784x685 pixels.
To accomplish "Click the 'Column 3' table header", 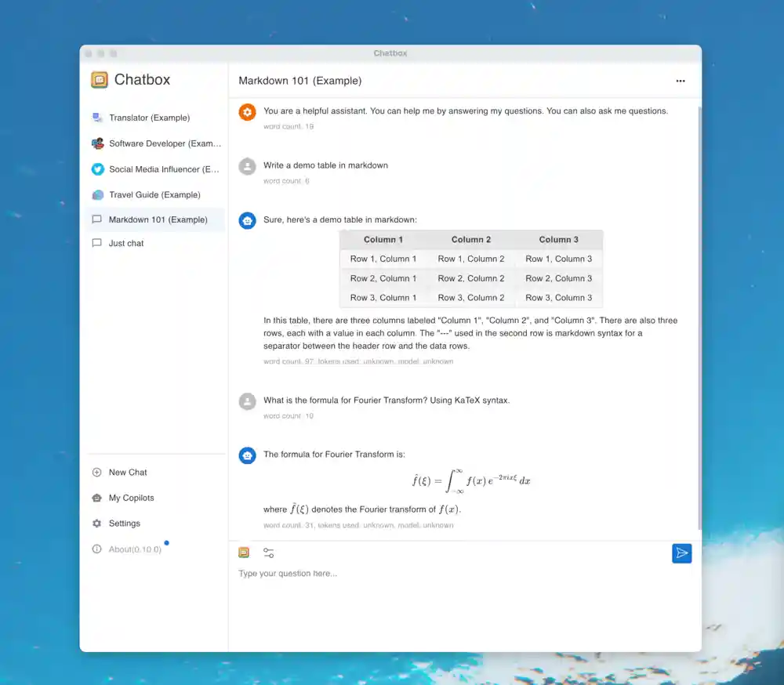I will pos(558,240).
